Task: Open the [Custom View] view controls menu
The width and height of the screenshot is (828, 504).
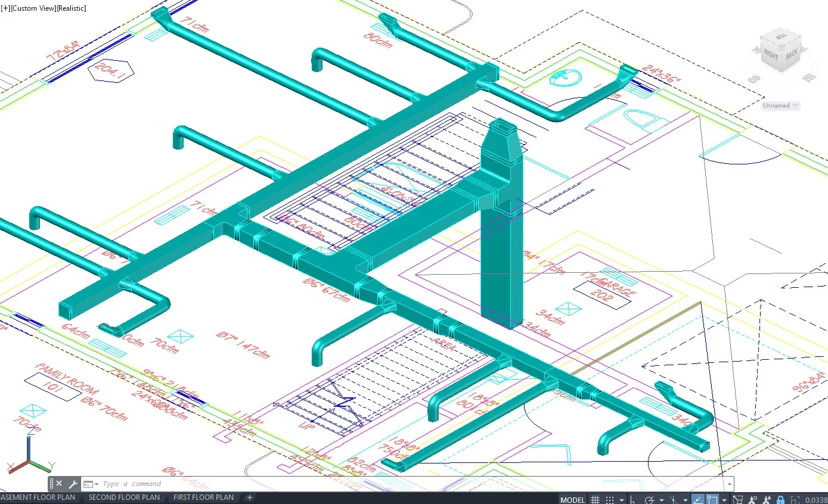Action: click(x=33, y=8)
